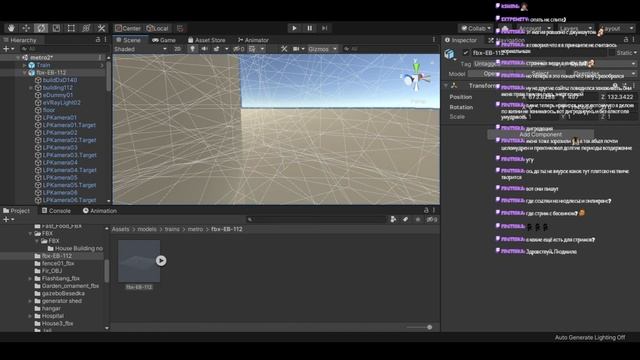Screen dimensions: 640x360
Task: Select the Rotate tool
Action: 41,28
